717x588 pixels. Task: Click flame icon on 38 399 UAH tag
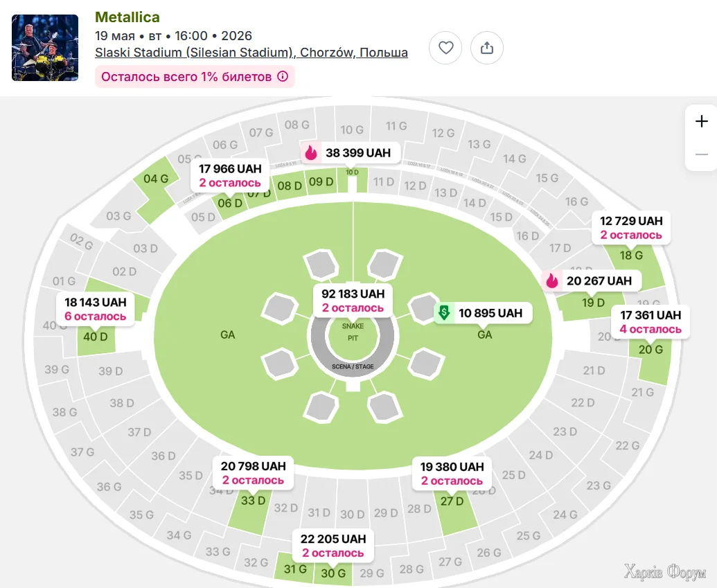pyautogui.click(x=310, y=153)
